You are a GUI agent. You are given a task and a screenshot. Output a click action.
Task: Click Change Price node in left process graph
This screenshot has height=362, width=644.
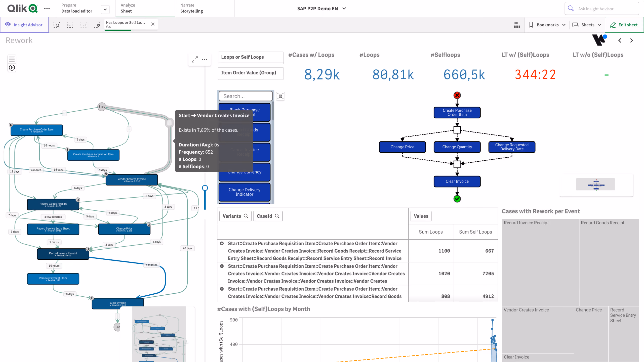click(x=124, y=229)
